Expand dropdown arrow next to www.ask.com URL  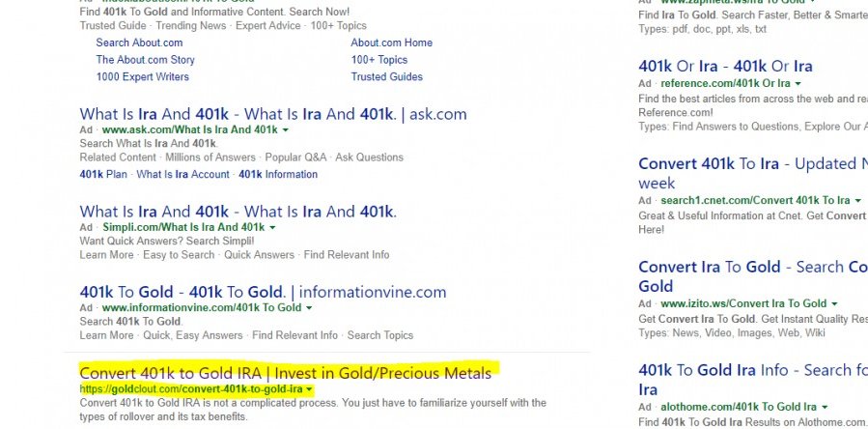(286, 130)
